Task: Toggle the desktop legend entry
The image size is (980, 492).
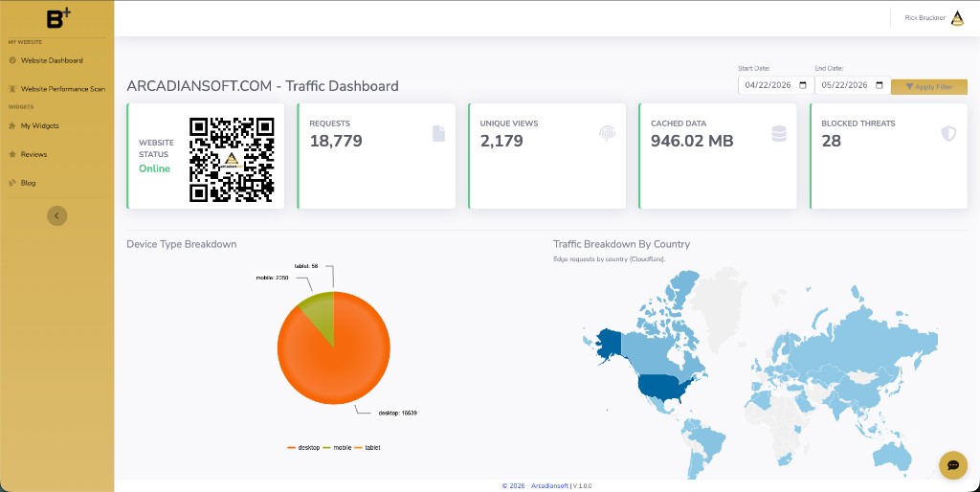Action: pyautogui.click(x=303, y=448)
